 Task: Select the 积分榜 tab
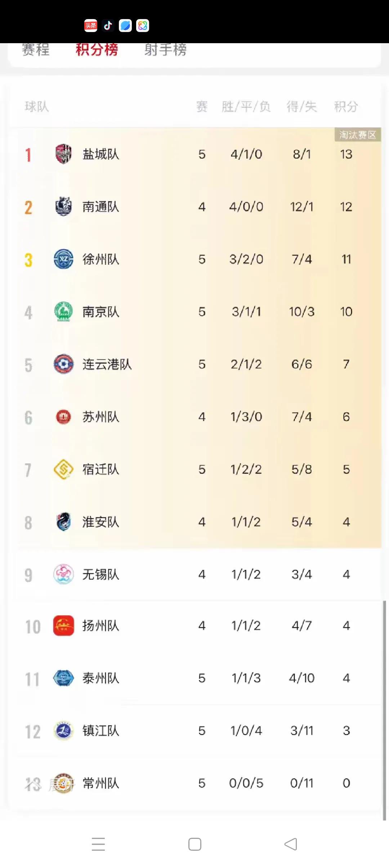point(97,50)
